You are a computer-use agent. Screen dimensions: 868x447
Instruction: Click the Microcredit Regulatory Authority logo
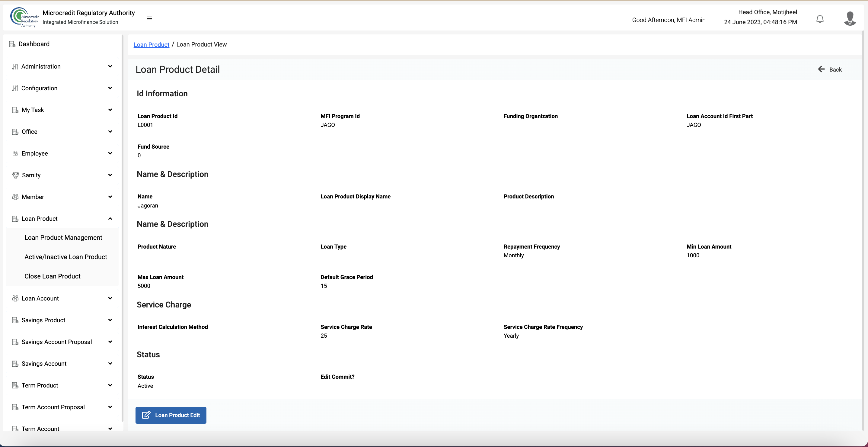[24, 17]
